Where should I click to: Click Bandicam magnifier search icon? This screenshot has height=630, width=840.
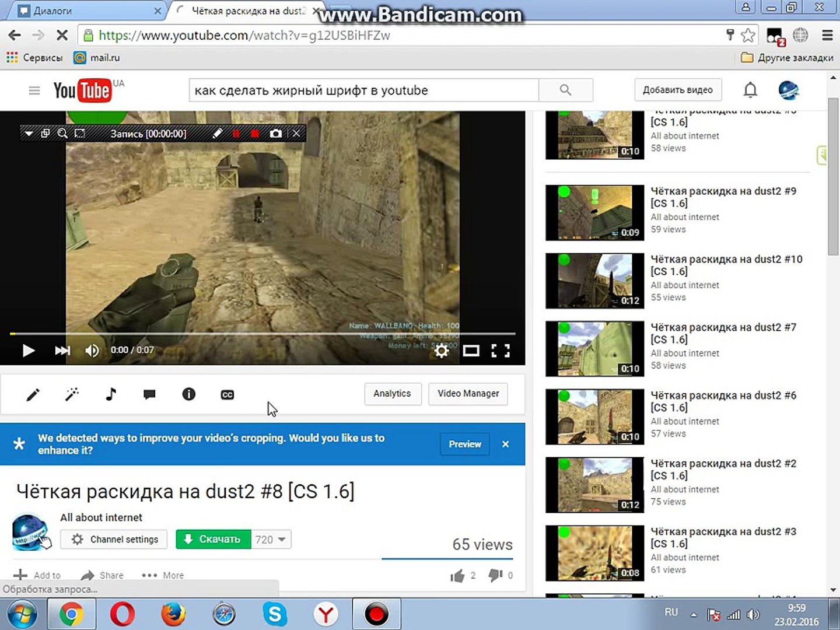(x=62, y=134)
